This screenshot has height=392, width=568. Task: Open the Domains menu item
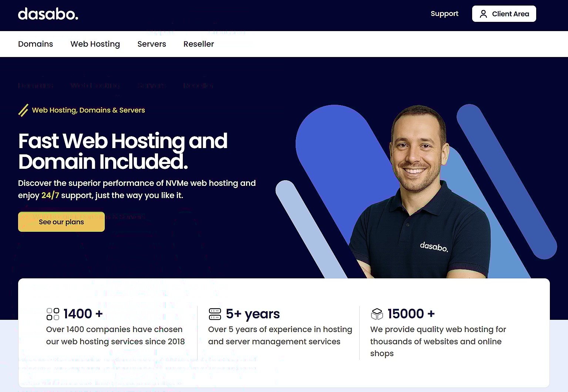36,44
